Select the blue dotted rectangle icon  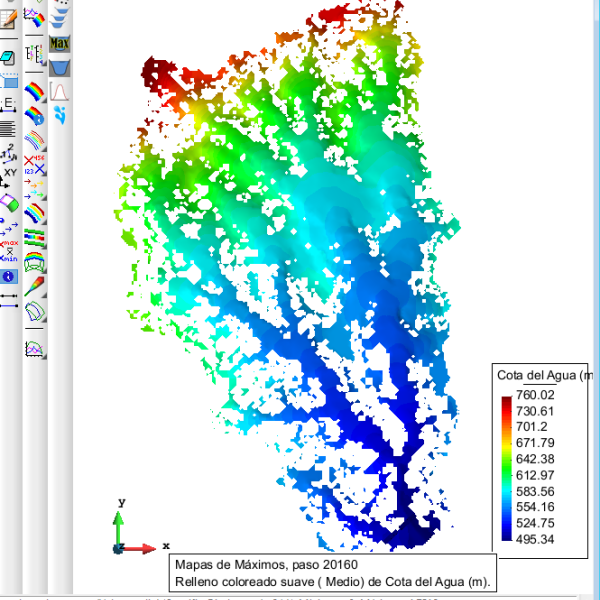coord(9,80)
